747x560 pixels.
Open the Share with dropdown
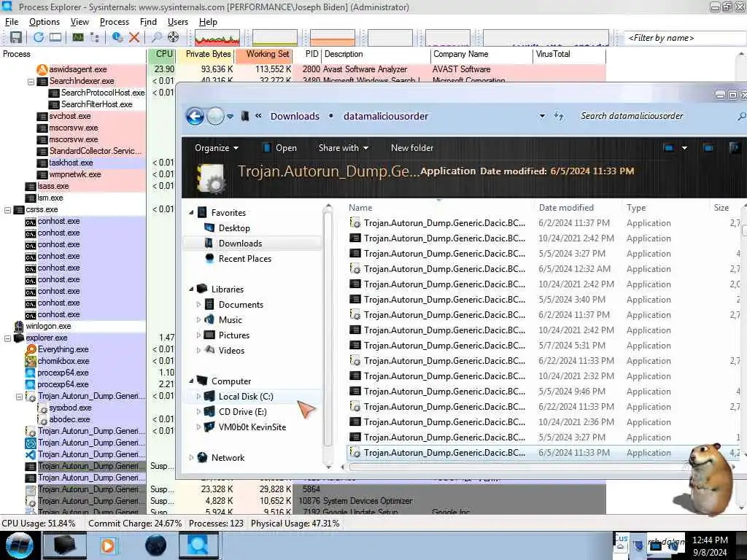click(x=343, y=148)
